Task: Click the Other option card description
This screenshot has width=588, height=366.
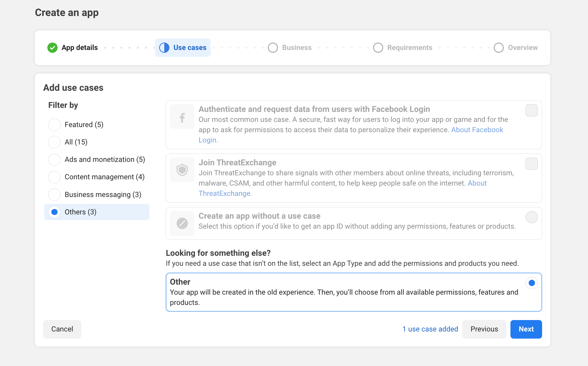Action: click(x=344, y=297)
